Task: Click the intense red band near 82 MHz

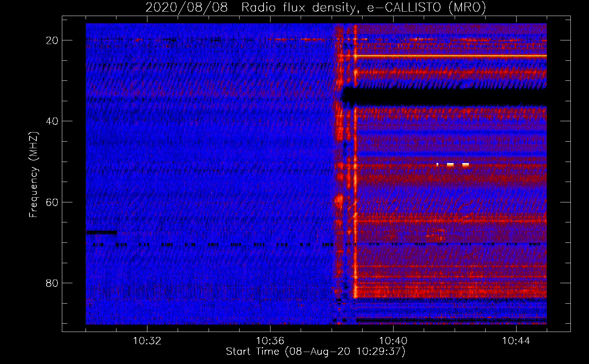Action: click(451, 291)
